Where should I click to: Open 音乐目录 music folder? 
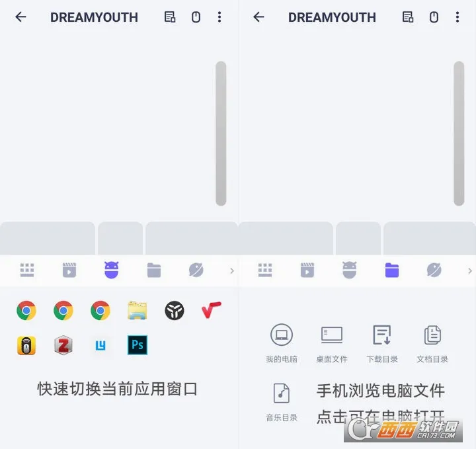[x=282, y=402]
